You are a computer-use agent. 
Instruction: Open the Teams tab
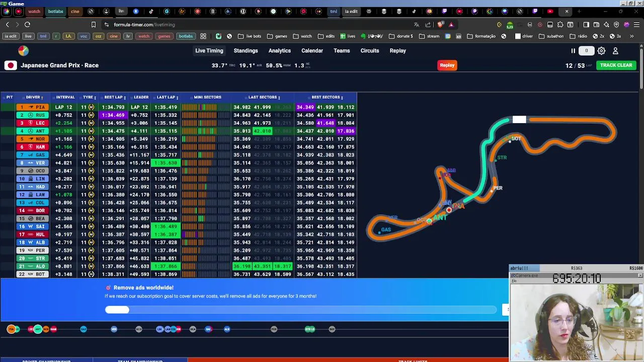click(342, 51)
